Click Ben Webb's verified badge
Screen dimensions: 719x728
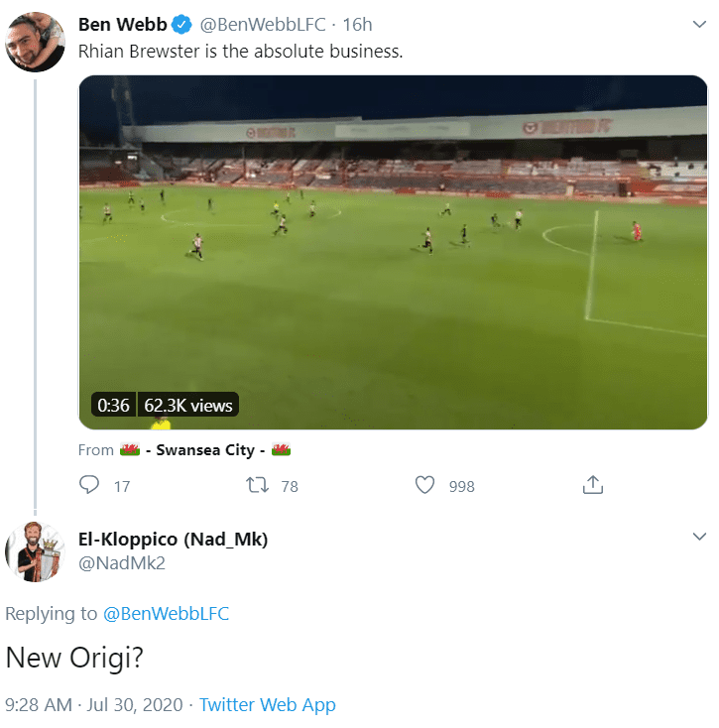[181, 25]
